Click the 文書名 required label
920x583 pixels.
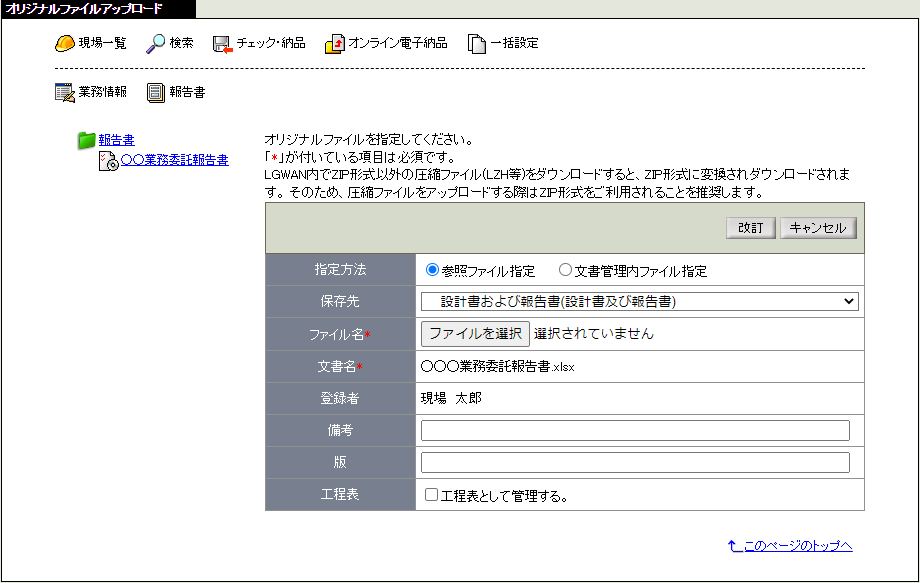340,367
